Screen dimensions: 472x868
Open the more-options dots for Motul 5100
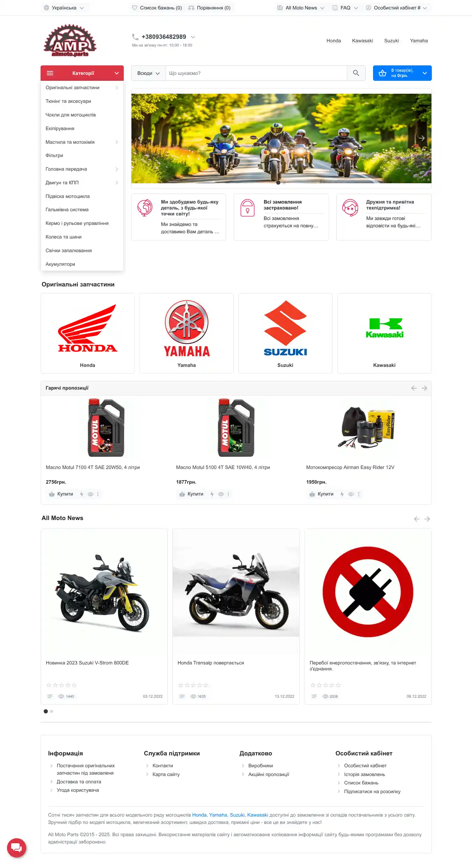tap(228, 494)
